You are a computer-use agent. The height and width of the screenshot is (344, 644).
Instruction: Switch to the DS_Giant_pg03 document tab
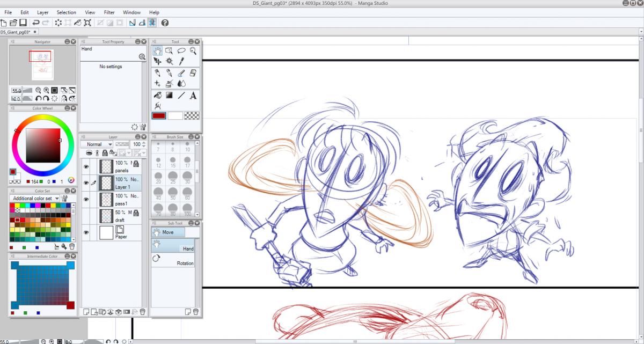[16, 32]
